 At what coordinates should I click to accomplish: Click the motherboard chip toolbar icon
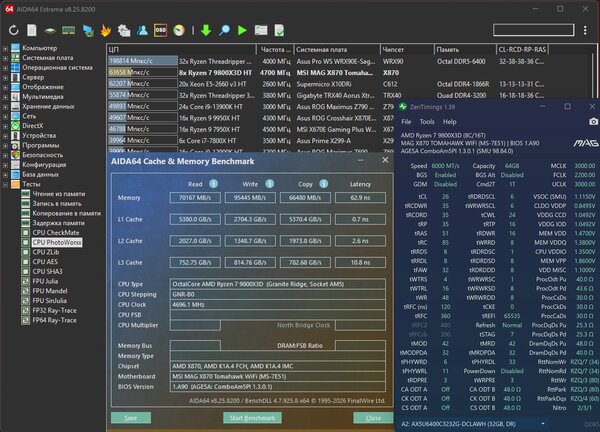50,31
